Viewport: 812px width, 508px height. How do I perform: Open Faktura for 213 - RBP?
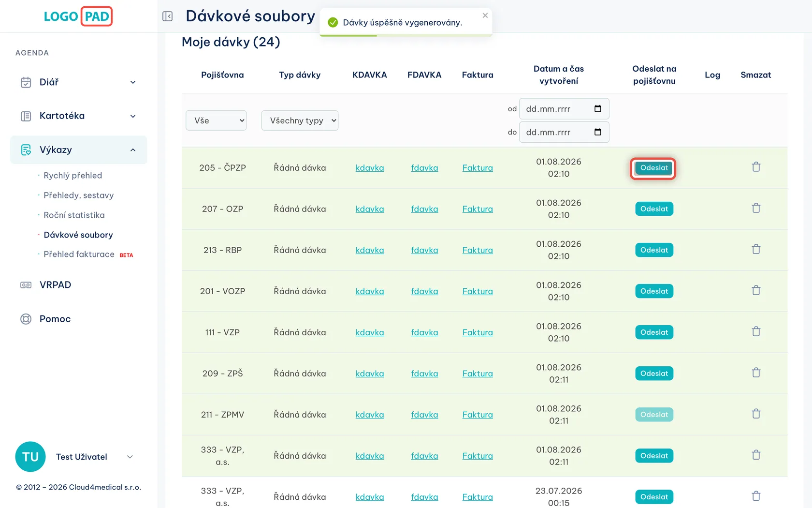click(478, 250)
